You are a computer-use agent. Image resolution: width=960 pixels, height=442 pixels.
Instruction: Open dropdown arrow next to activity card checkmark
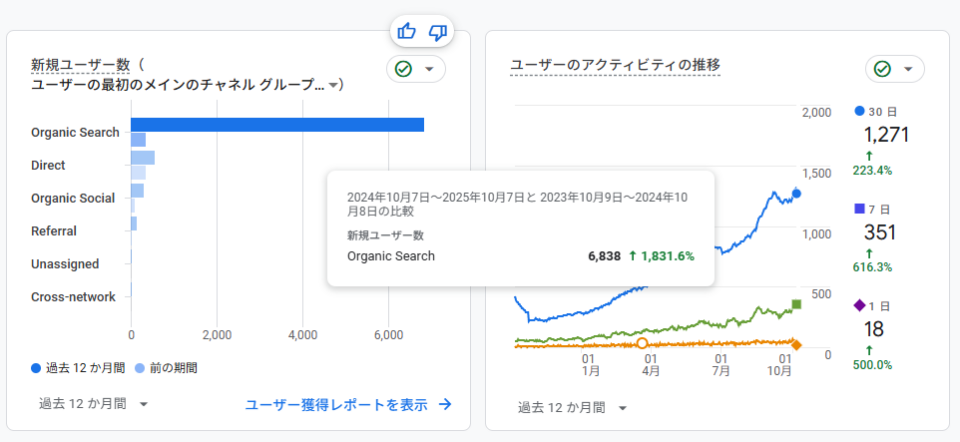908,69
